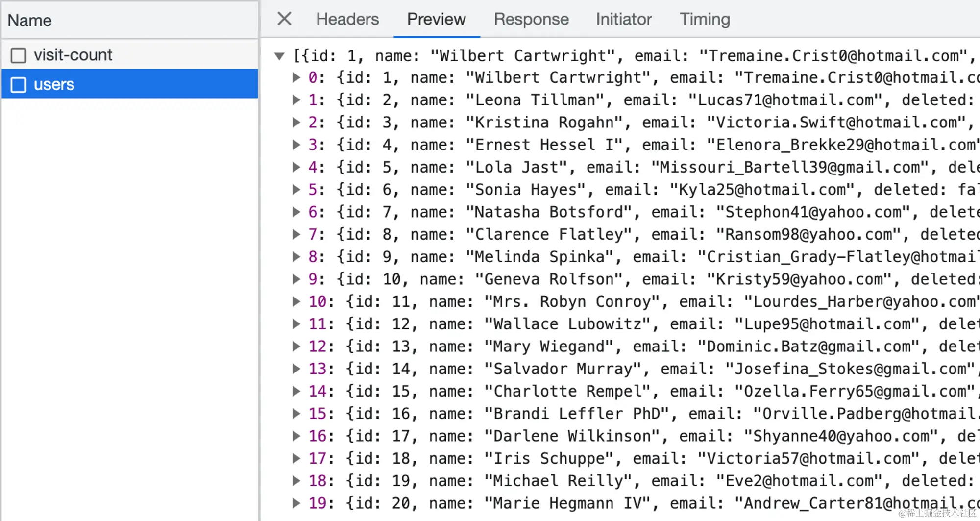The height and width of the screenshot is (521, 980).
Task: Expand entry 1 Leona Tillman
Action: [x=296, y=100]
